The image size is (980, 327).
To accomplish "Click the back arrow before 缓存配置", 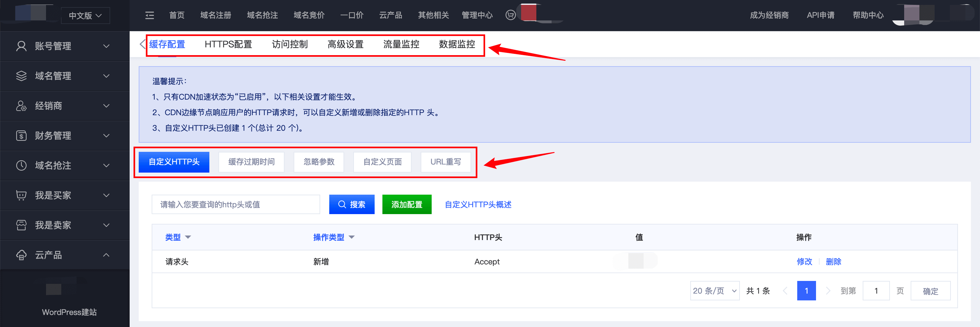I will (142, 44).
